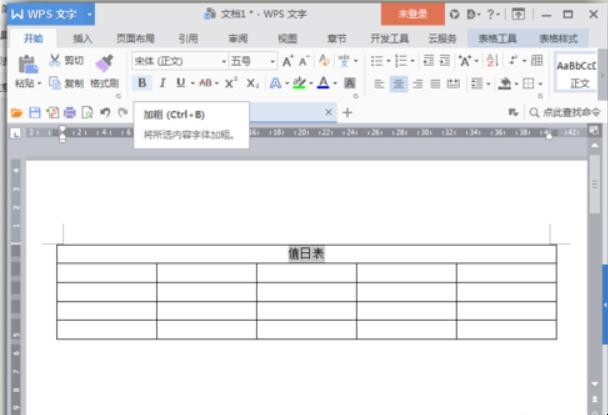Select the 正文 style thumbnail
The image size is (608, 415).
pyautogui.click(x=576, y=73)
